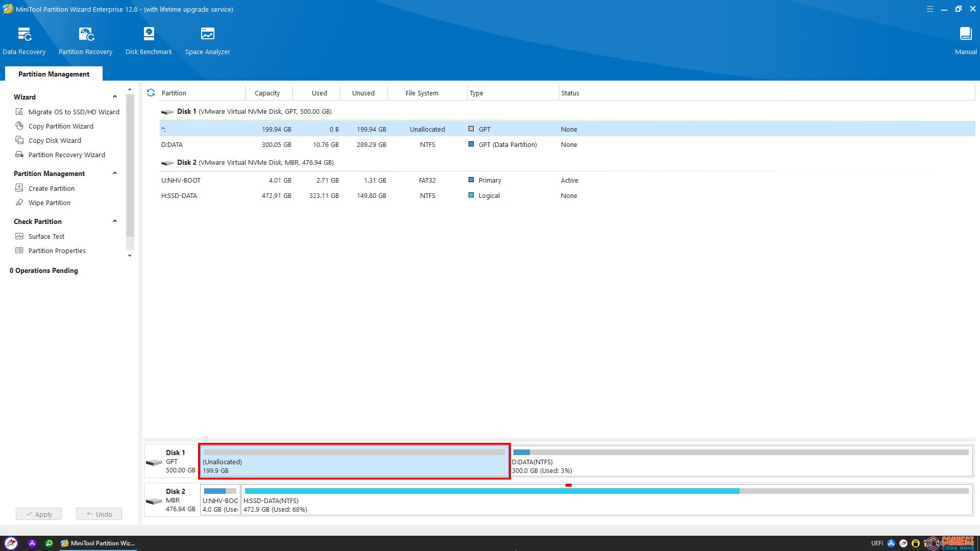
Task: Click the Disk 1 header row text
Action: [254, 111]
